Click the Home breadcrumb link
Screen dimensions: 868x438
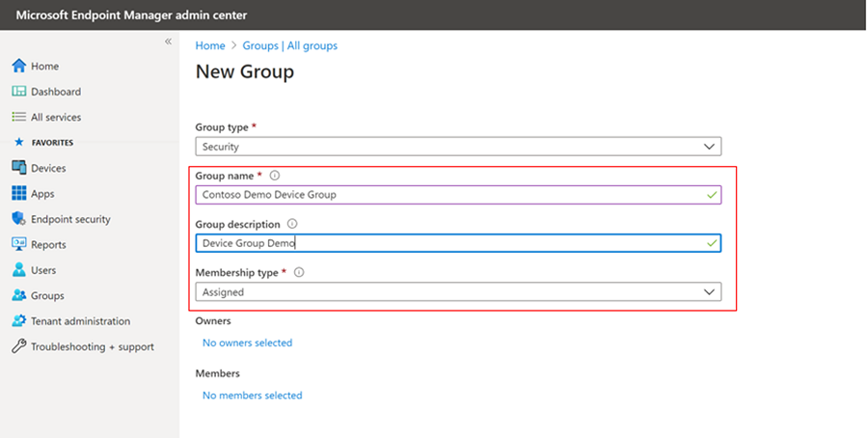tap(210, 45)
